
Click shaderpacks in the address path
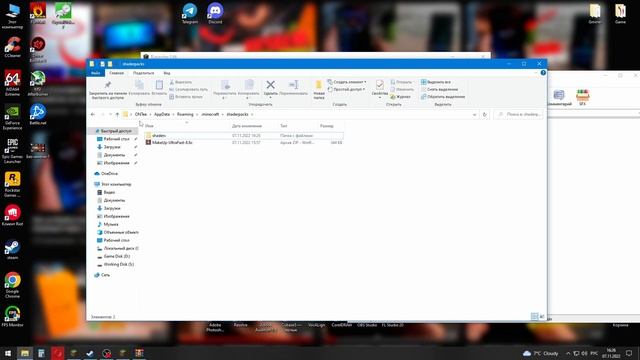coord(237,114)
